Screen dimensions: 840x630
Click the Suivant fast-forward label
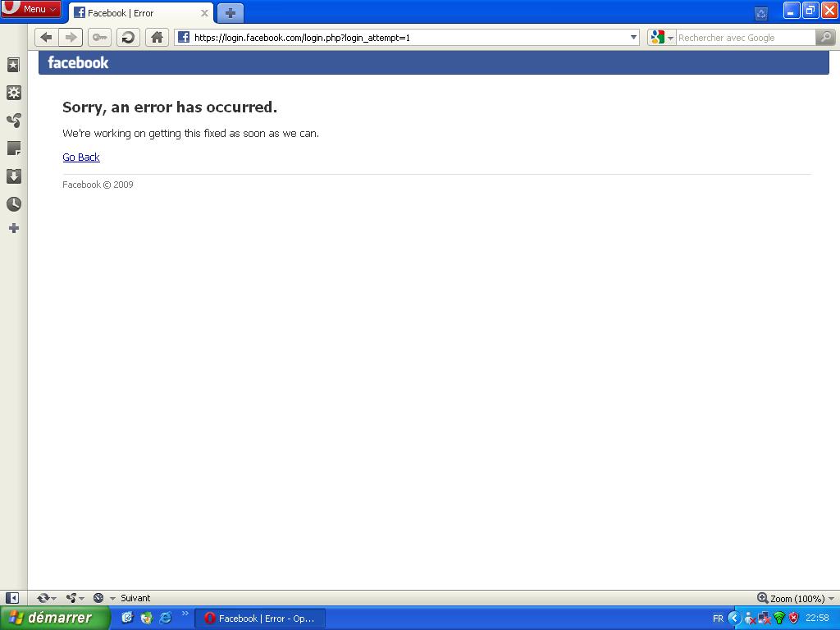coord(135,598)
